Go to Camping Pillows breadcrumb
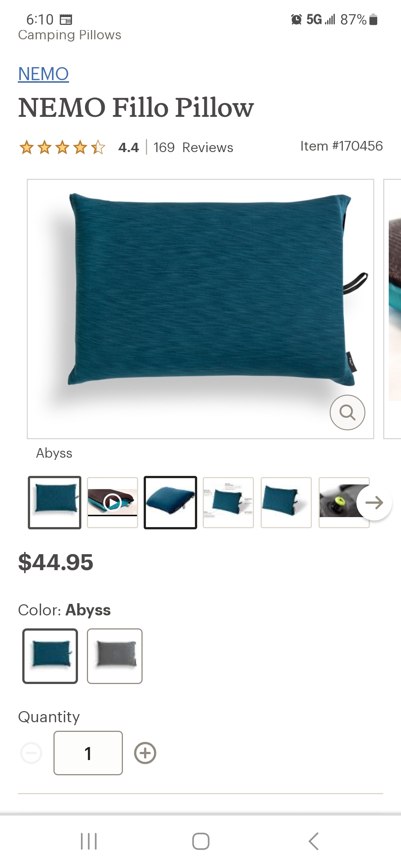The width and height of the screenshot is (401, 868). (69, 35)
